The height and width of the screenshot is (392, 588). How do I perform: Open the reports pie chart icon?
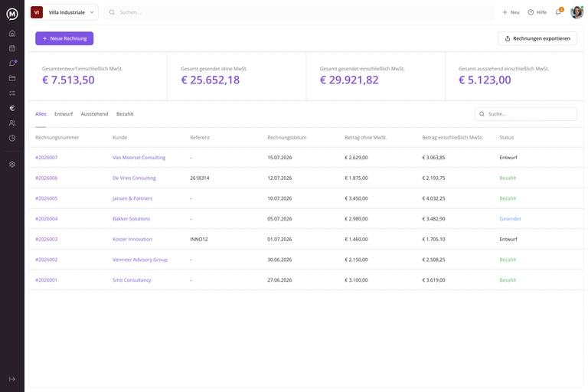12,138
